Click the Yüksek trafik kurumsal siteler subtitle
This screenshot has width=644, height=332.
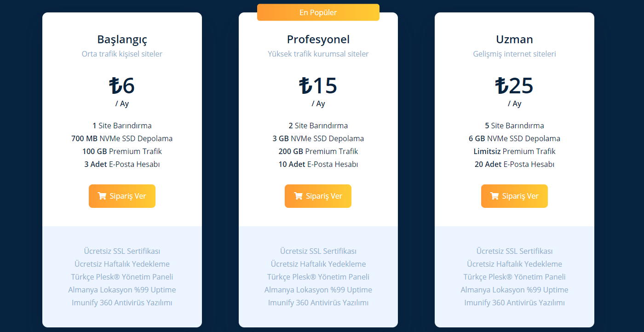click(318, 54)
